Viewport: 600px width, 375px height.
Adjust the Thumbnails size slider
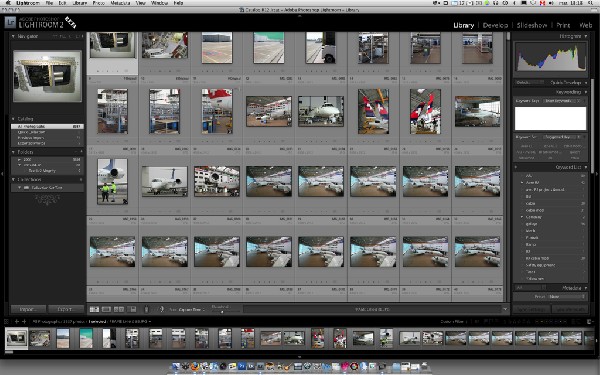point(222,311)
